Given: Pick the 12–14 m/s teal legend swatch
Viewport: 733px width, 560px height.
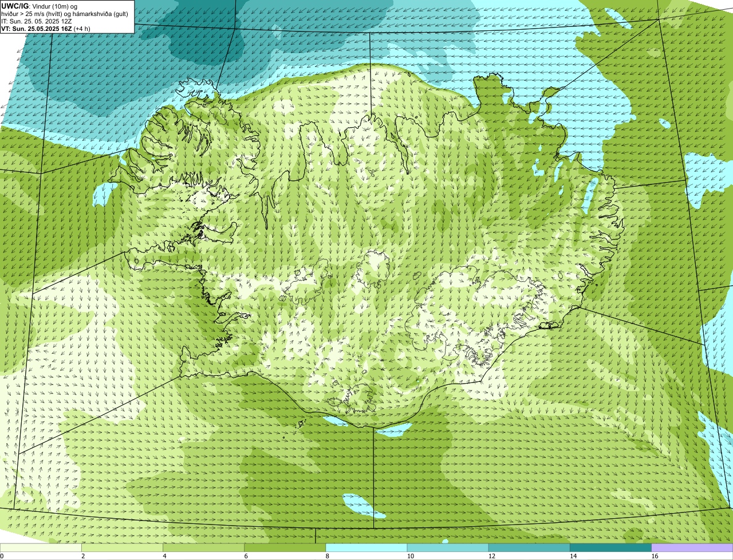Looking at the screenshot, I should click(529, 547).
